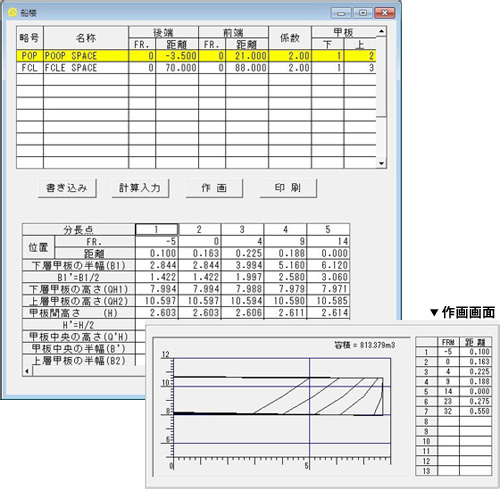Click POOP SPACE upper deck cell 2
The width and height of the screenshot is (500, 490).
pos(360,56)
